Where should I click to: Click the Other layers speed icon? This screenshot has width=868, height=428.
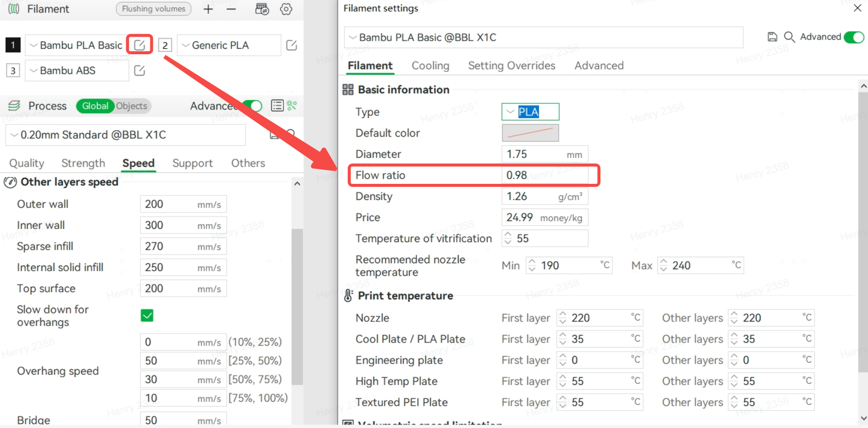(10, 182)
